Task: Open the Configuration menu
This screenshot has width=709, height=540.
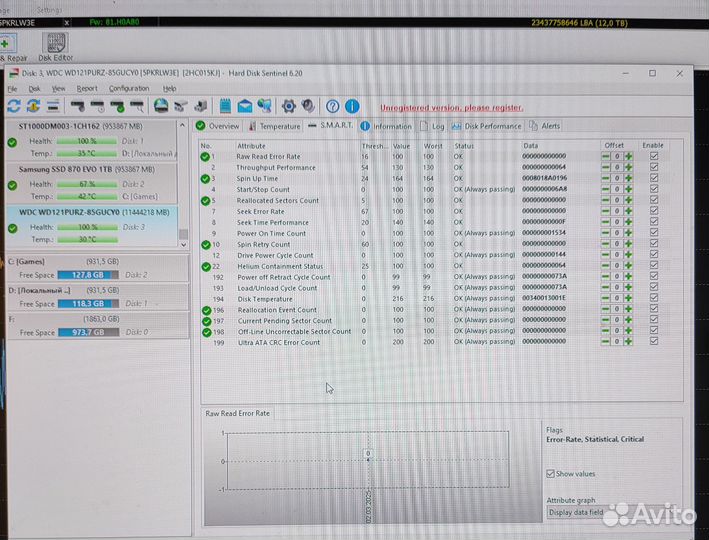Action: pos(129,89)
